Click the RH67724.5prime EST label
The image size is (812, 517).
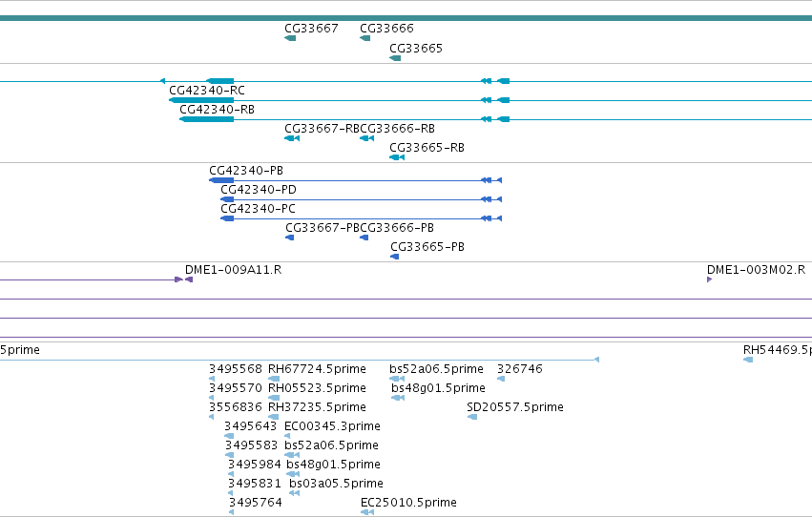[x=317, y=369]
